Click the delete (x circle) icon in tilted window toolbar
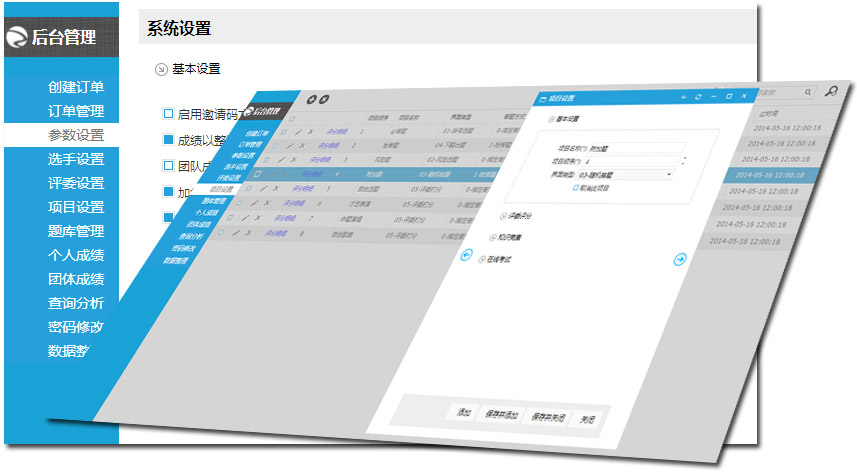857x475 pixels. tap(324, 99)
